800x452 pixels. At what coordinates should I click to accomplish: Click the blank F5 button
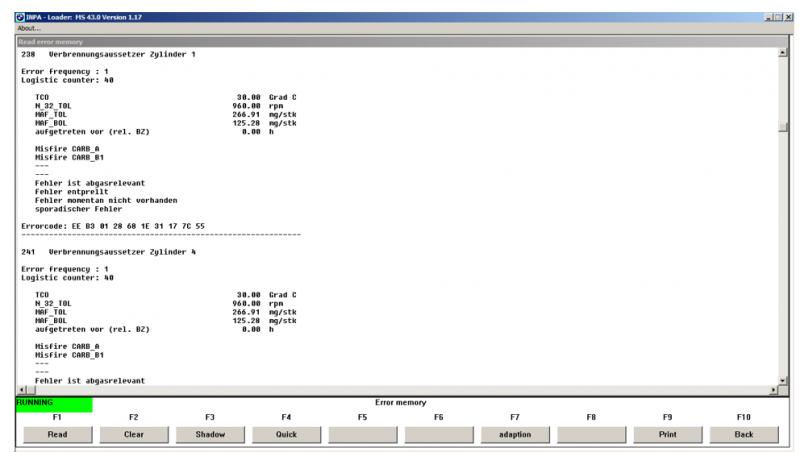[x=363, y=435]
